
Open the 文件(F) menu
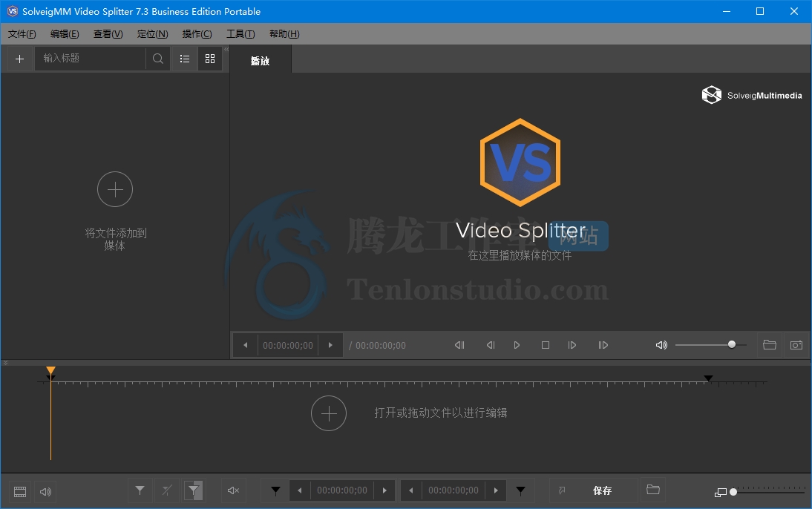pos(22,34)
